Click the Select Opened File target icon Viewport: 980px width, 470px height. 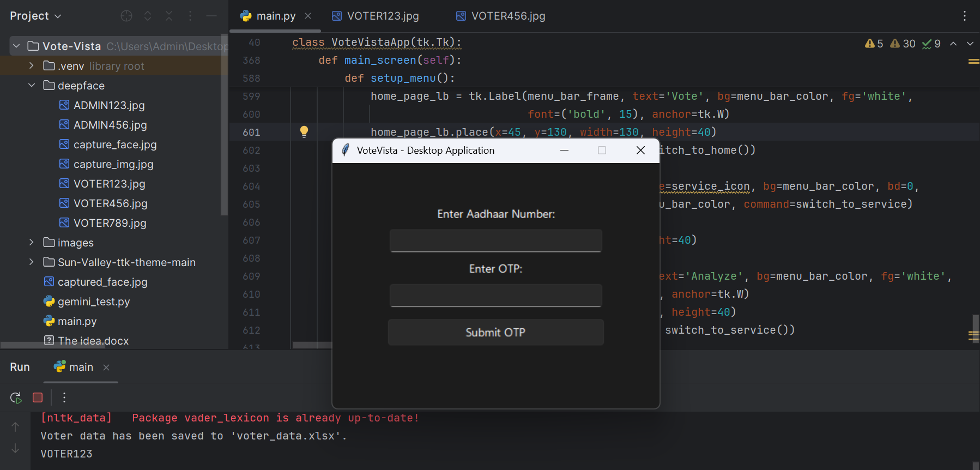pos(126,16)
